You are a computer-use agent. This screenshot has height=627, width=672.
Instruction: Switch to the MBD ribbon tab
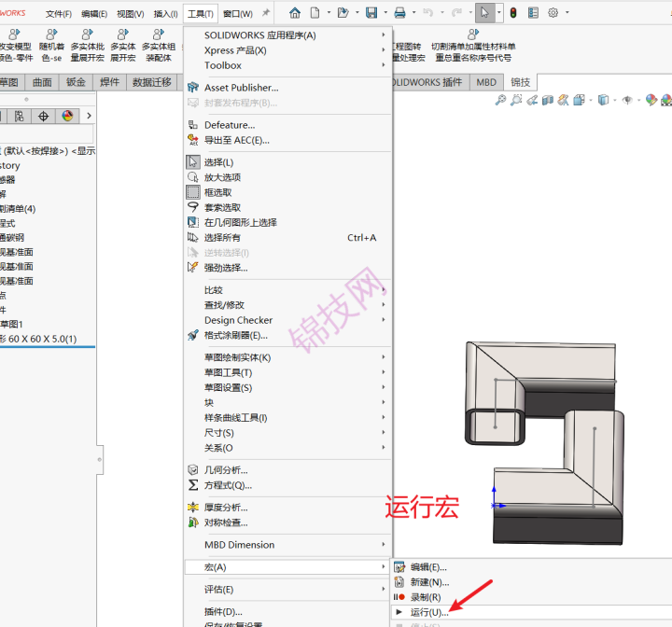click(486, 82)
